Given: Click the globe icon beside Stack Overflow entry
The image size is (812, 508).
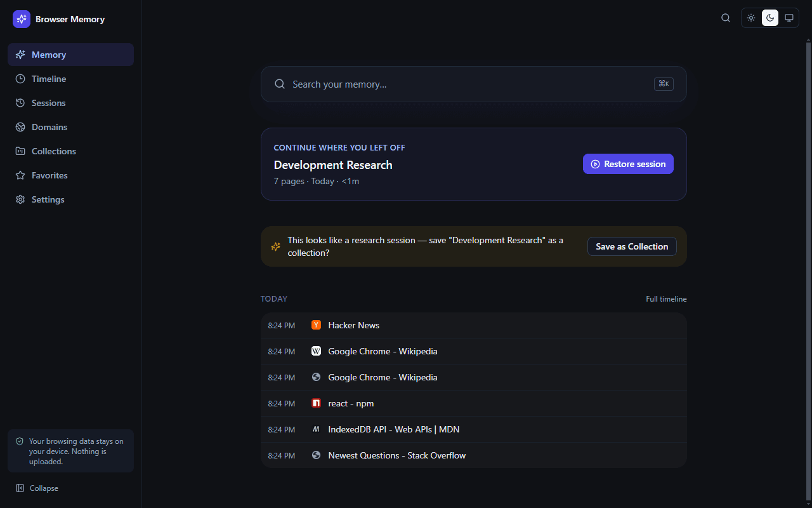Looking at the screenshot, I should pyautogui.click(x=317, y=455).
